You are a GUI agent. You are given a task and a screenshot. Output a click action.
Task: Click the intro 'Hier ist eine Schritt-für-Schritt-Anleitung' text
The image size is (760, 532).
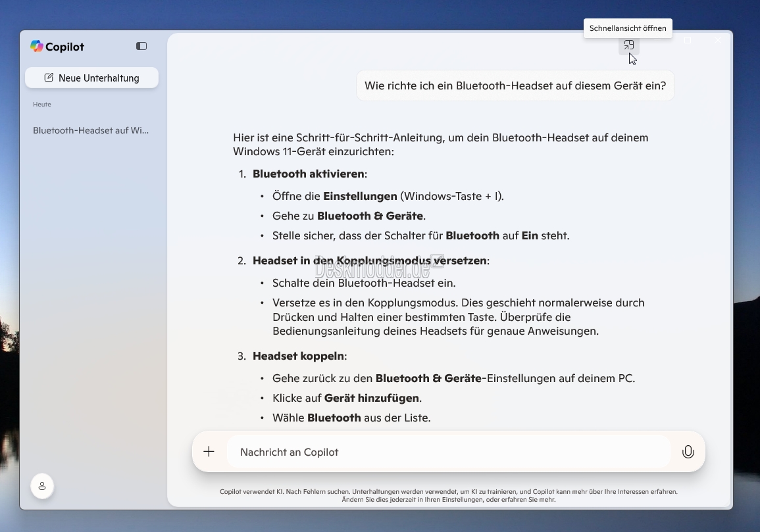click(x=441, y=145)
